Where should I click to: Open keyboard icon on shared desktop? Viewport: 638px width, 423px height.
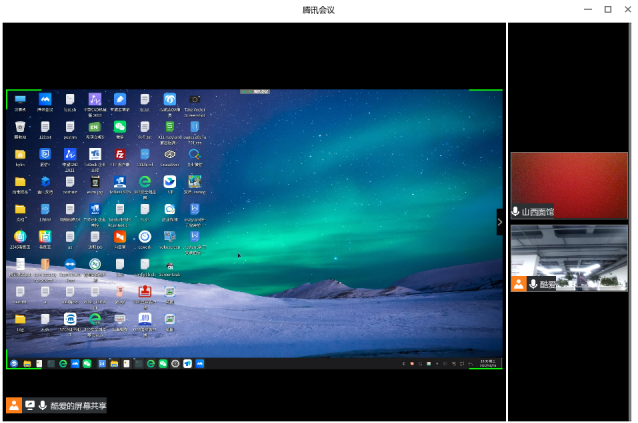coord(120,319)
